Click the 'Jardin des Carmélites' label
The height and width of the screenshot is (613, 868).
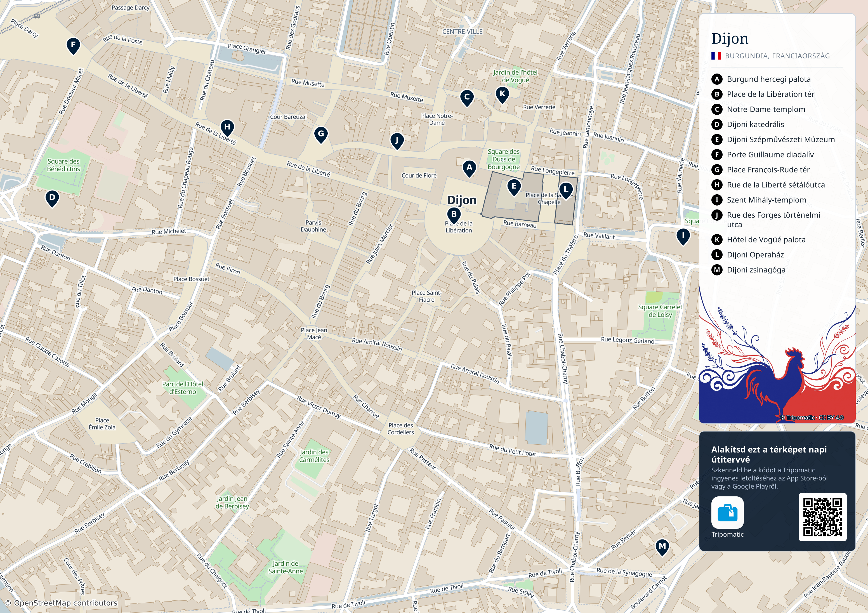coord(314,456)
